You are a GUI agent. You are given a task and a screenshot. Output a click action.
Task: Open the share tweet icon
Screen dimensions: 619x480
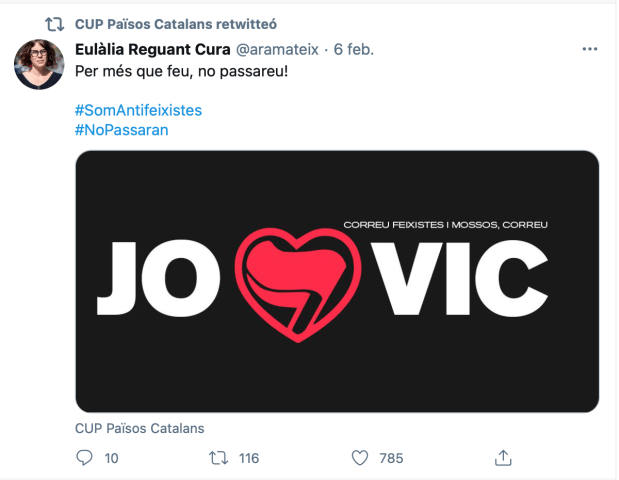504,458
